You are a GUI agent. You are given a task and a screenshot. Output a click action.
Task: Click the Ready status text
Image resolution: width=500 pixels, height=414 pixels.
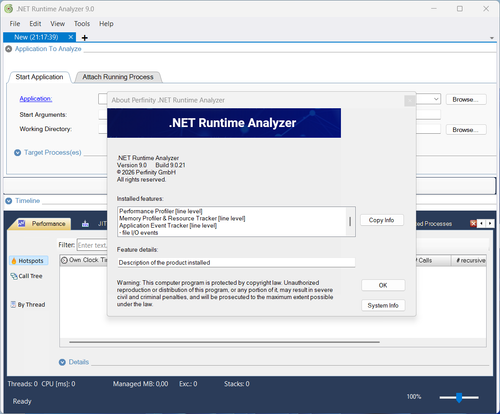point(22,401)
